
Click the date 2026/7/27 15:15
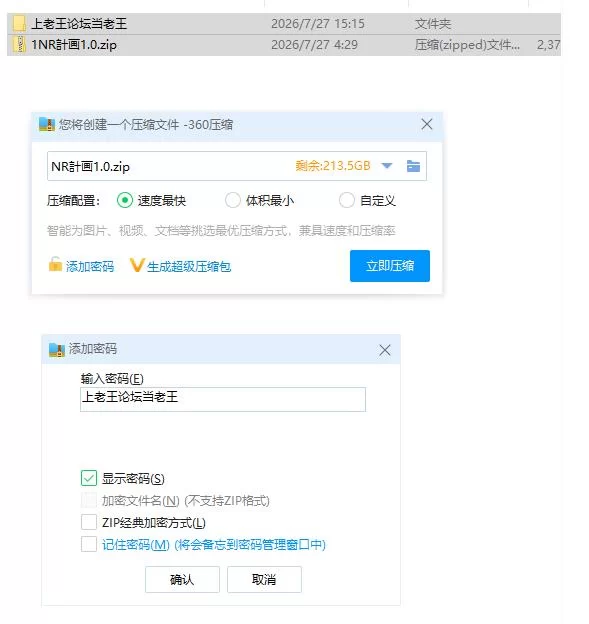click(x=318, y=24)
